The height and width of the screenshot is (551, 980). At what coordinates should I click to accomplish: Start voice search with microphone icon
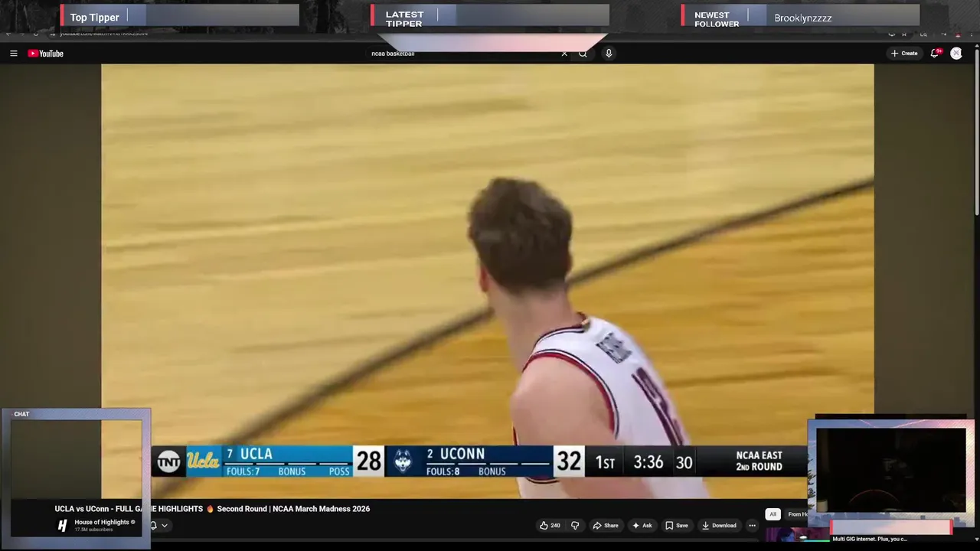[609, 54]
